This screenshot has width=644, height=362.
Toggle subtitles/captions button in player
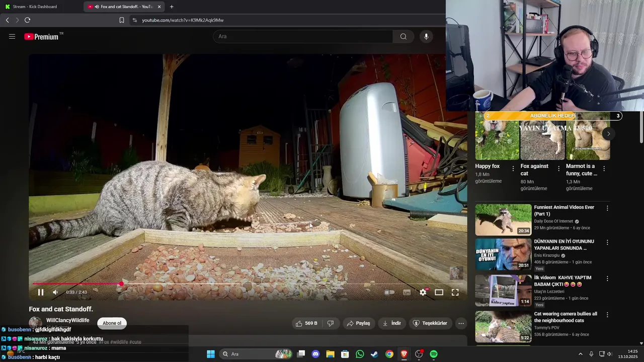pos(407,292)
